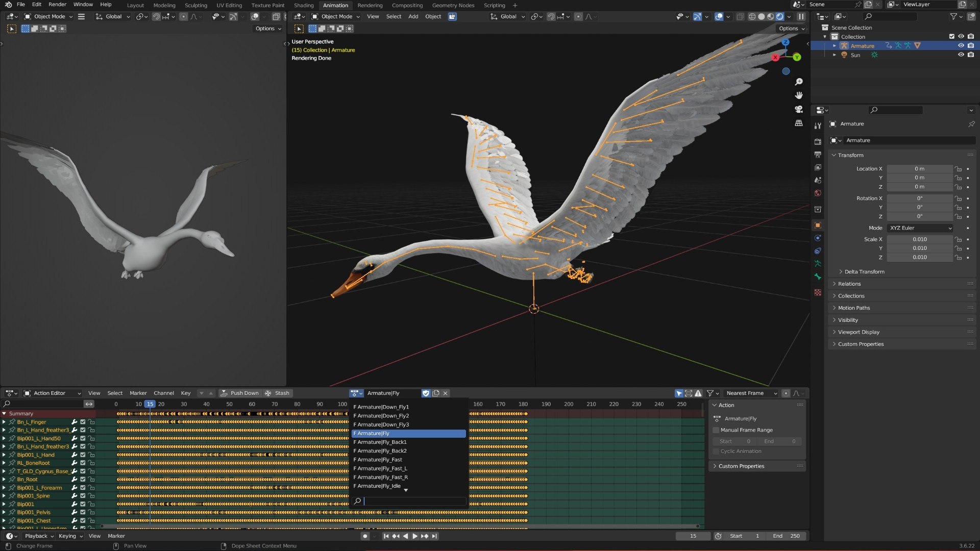Open the Physics properties tab

(818, 238)
